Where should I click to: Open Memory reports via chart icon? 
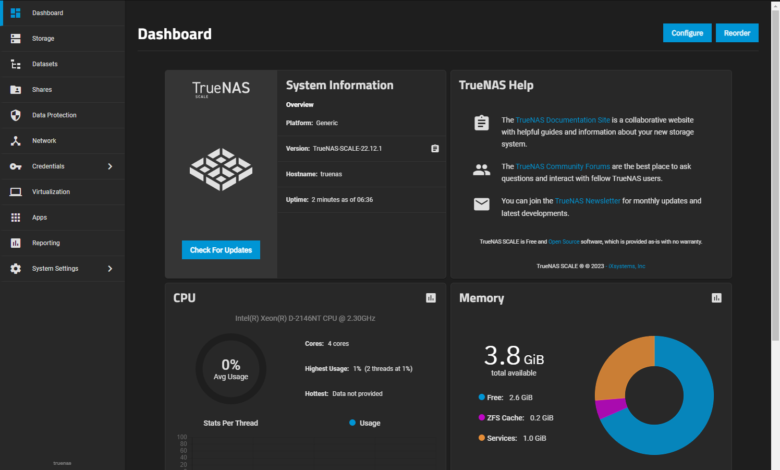pyautogui.click(x=716, y=298)
